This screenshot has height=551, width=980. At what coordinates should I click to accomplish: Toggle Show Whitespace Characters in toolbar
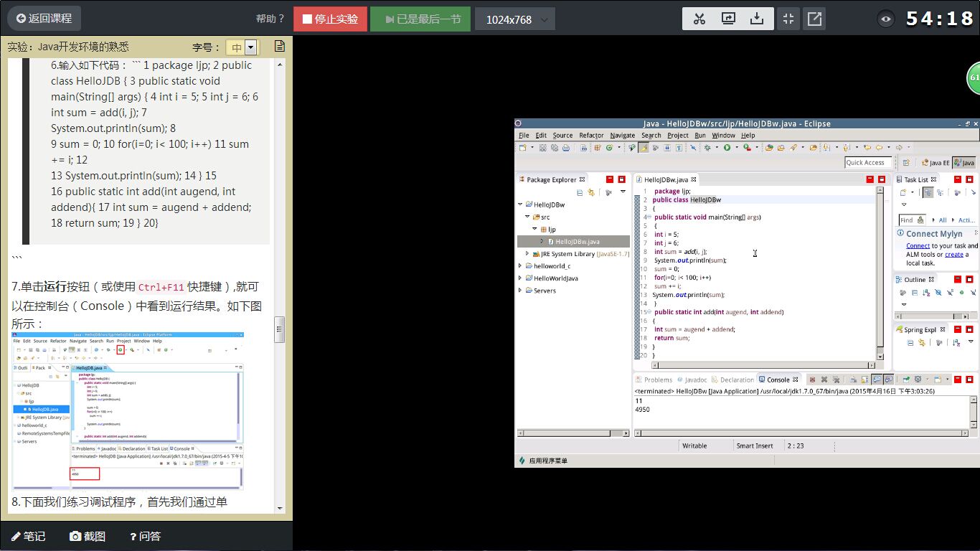point(679,147)
